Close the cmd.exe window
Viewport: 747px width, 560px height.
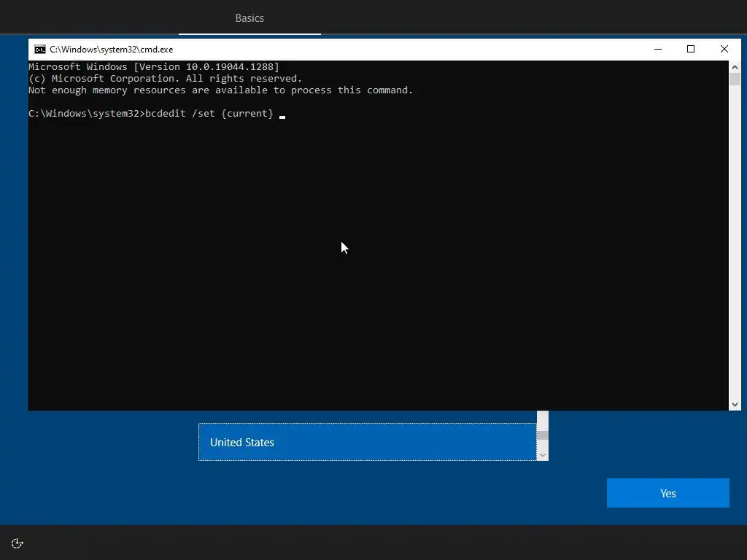click(x=724, y=49)
